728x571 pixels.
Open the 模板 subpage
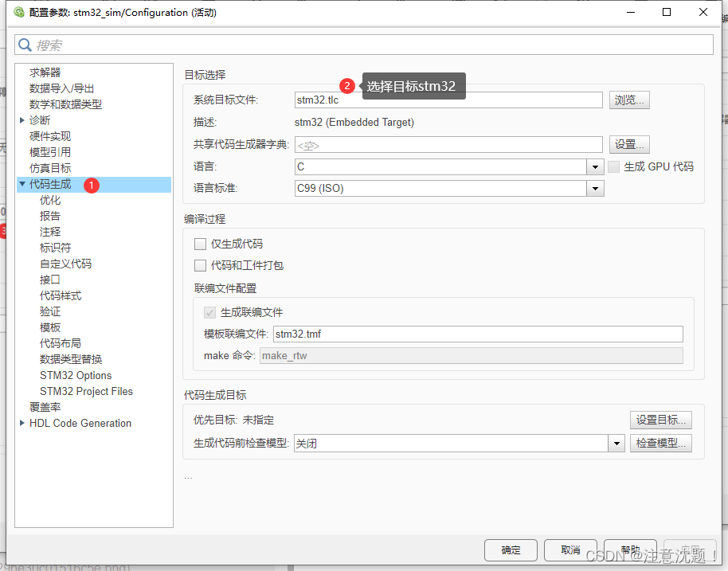tap(50, 327)
